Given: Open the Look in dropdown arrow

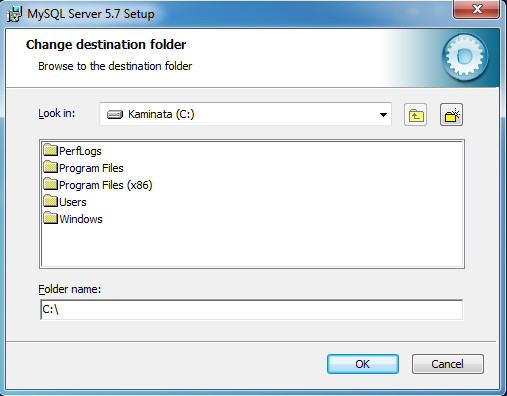Looking at the screenshot, I should tap(383, 115).
